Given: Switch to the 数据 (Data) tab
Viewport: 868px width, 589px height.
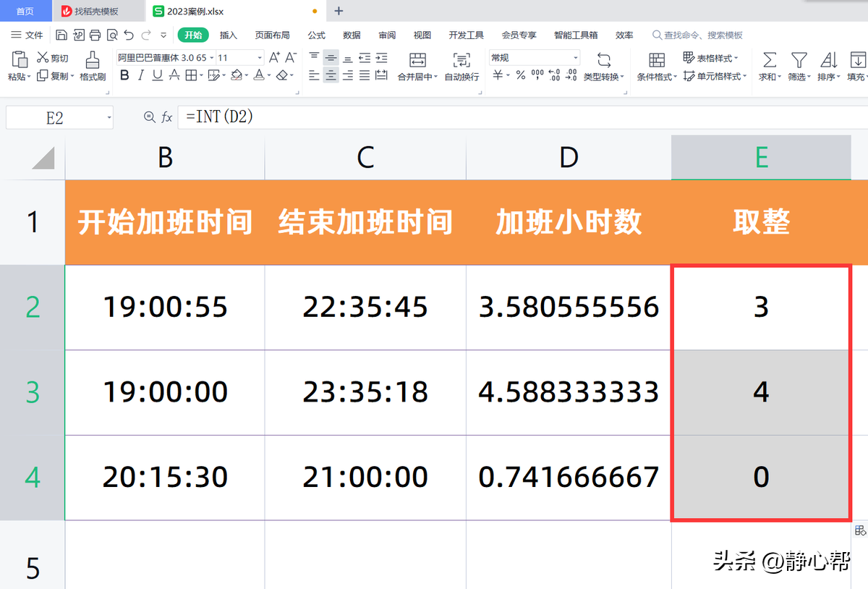Looking at the screenshot, I should pos(352,35).
